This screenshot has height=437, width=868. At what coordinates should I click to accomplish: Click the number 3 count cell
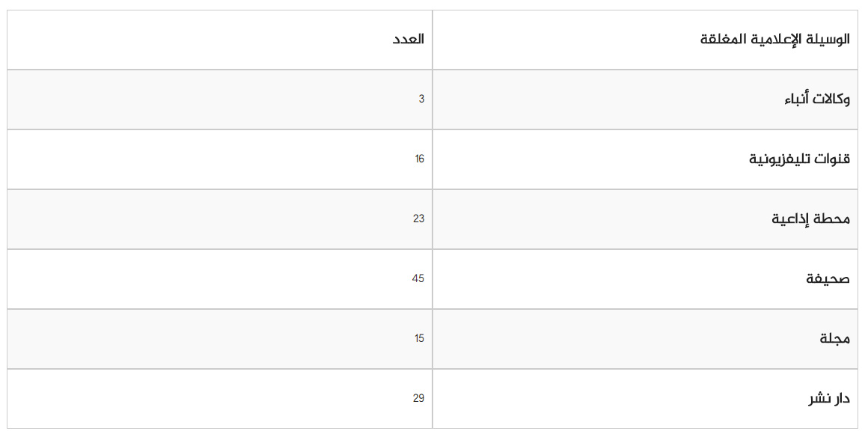(x=421, y=100)
